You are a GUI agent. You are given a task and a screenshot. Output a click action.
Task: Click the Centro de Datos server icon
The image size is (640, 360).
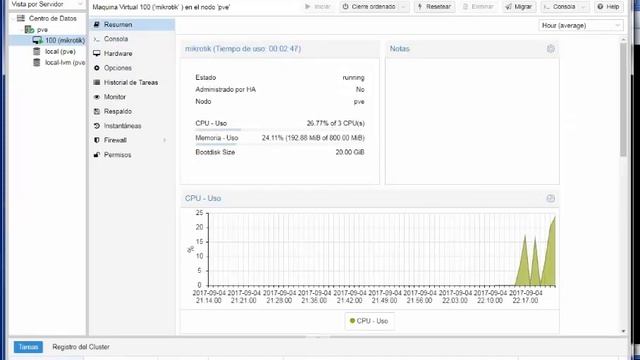(21, 18)
